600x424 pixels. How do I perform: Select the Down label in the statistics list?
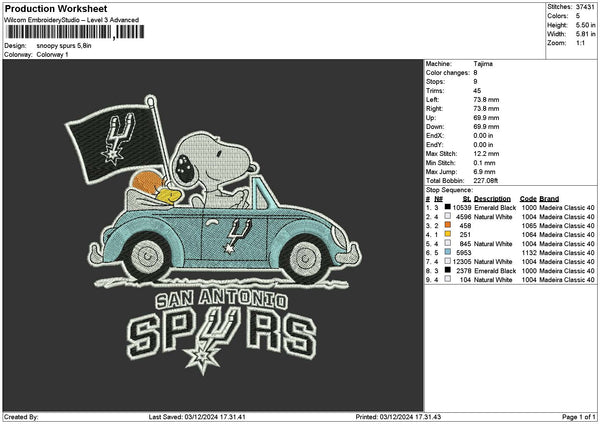click(x=435, y=127)
